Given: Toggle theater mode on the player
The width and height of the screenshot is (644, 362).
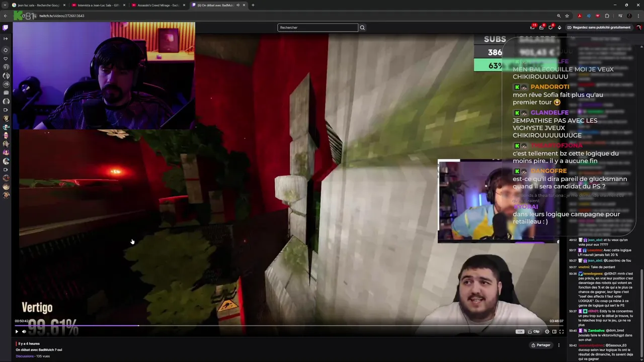Looking at the screenshot, I should [x=554, y=331].
